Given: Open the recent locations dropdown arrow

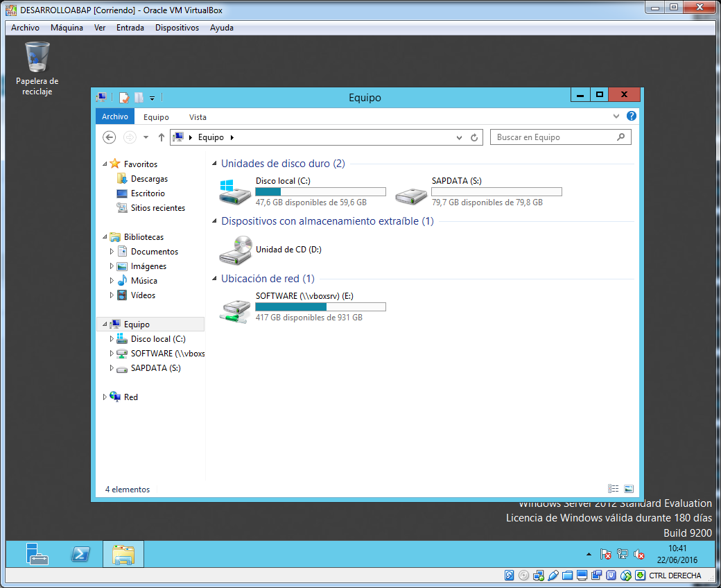Looking at the screenshot, I should click(146, 137).
